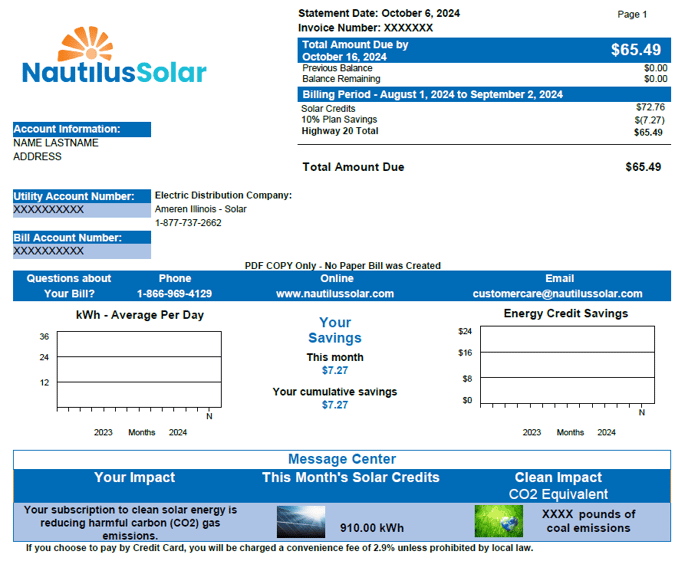Click the Highway 20 Total label
688x584 pixels.
tap(340, 131)
